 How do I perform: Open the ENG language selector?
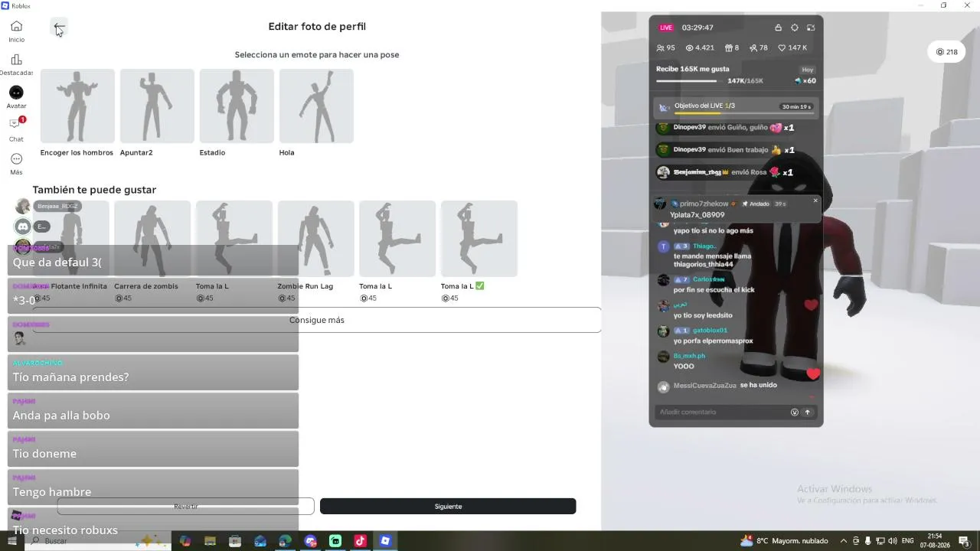tap(908, 541)
